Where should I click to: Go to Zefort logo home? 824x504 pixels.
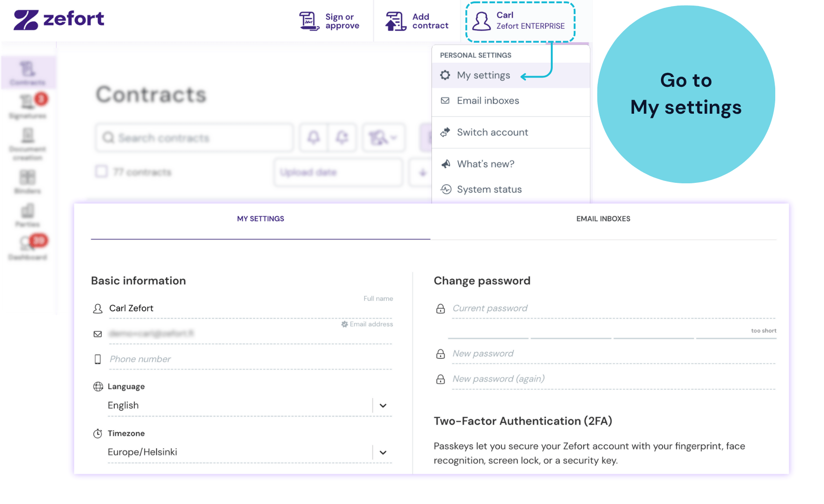tap(59, 20)
